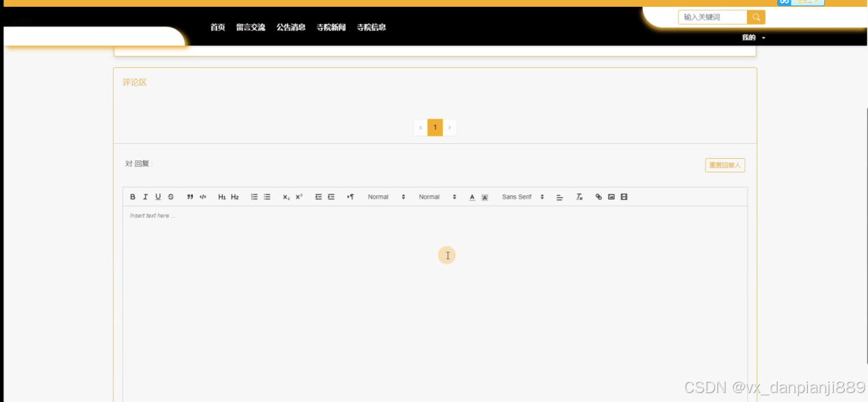868x402 pixels.
Task: Go to 首页 in navigation
Action: [x=218, y=27]
